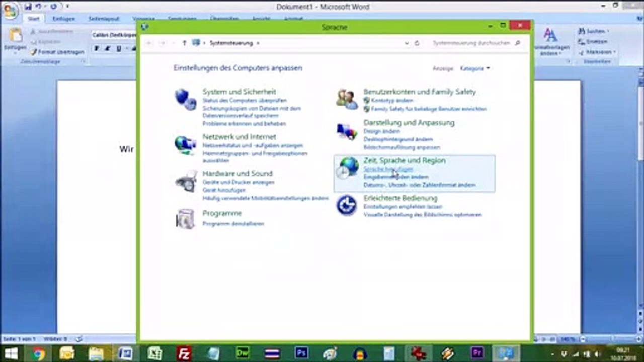Image resolution: width=644 pixels, height=362 pixels.
Task: Open the Netzwerk und Internet category link
Action: click(239, 137)
